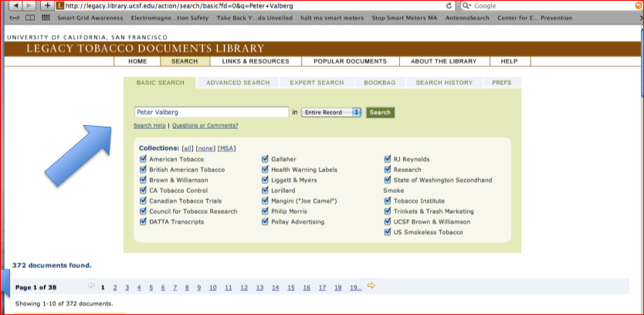Open the Entire Record dropdown
The height and width of the screenshot is (315, 644).
click(x=331, y=112)
